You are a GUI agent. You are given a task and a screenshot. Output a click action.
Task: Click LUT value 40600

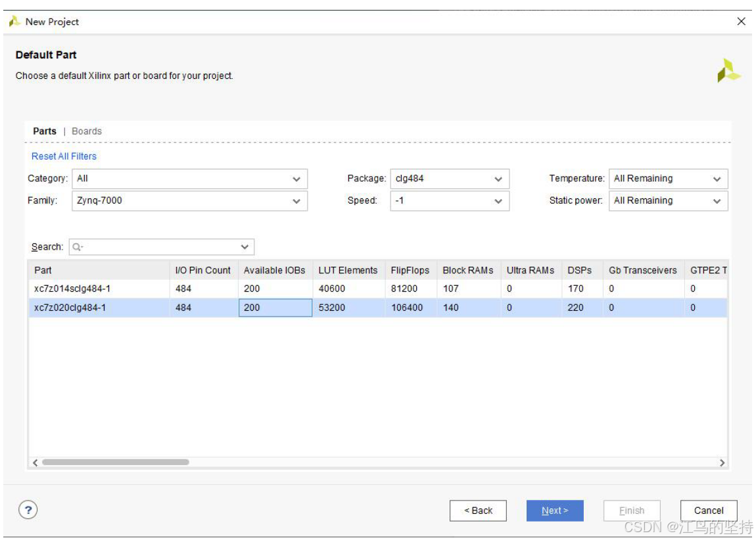coord(332,288)
